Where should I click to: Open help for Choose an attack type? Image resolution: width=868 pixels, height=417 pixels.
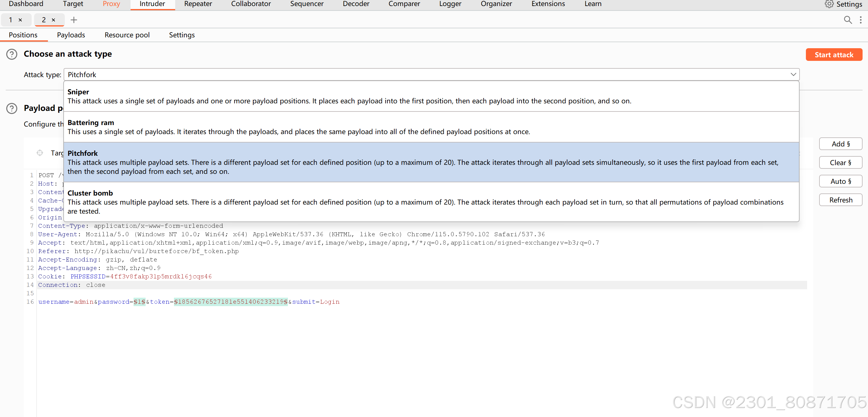click(12, 54)
